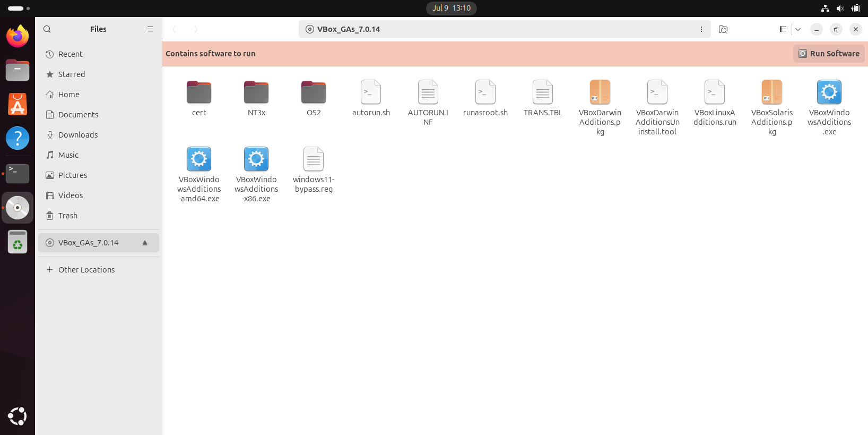Open the Terminal from the dock

pyautogui.click(x=18, y=173)
